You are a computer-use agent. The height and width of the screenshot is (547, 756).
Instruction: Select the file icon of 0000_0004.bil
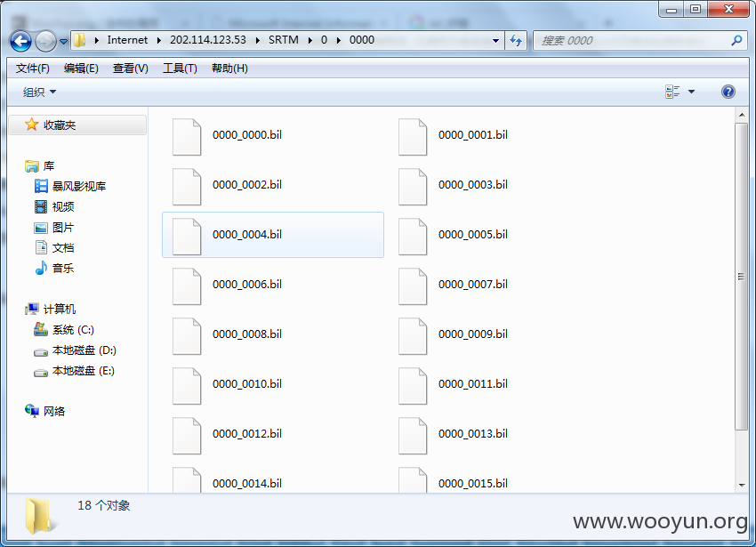click(187, 237)
